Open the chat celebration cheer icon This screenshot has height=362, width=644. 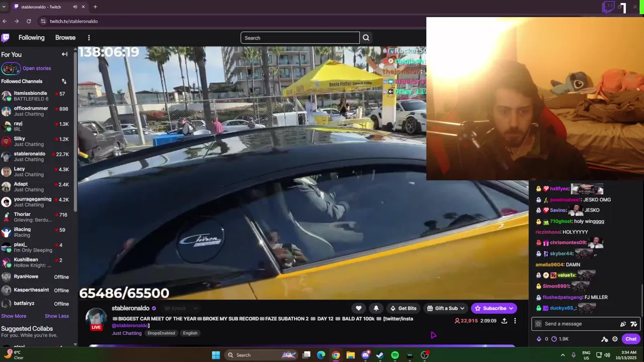(x=623, y=324)
